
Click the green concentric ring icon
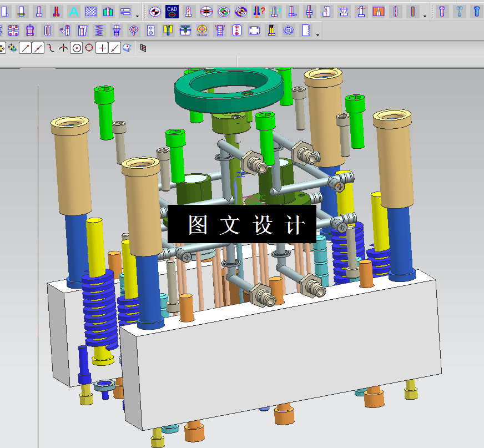(224, 12)
